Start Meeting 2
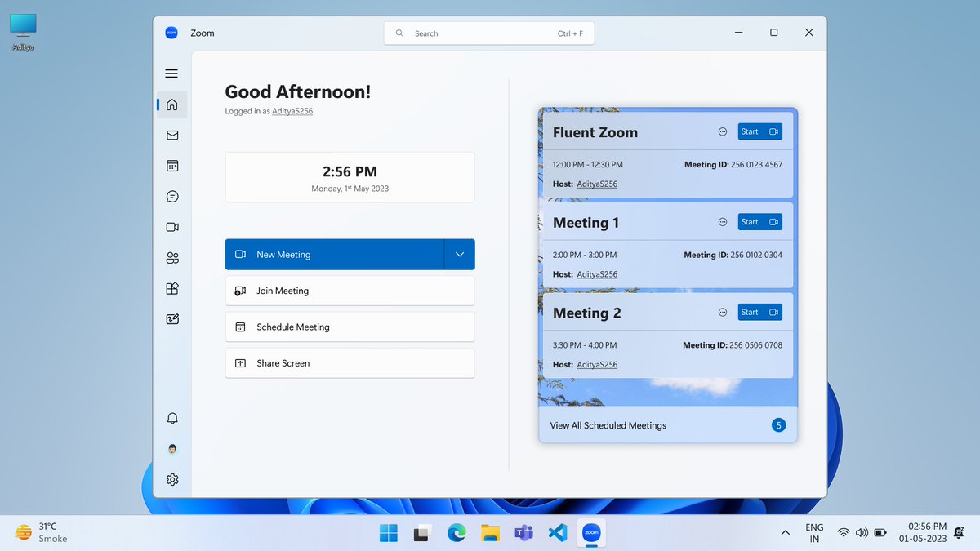The height and width of the screenshot is (551, 980). tap(760, 312)
